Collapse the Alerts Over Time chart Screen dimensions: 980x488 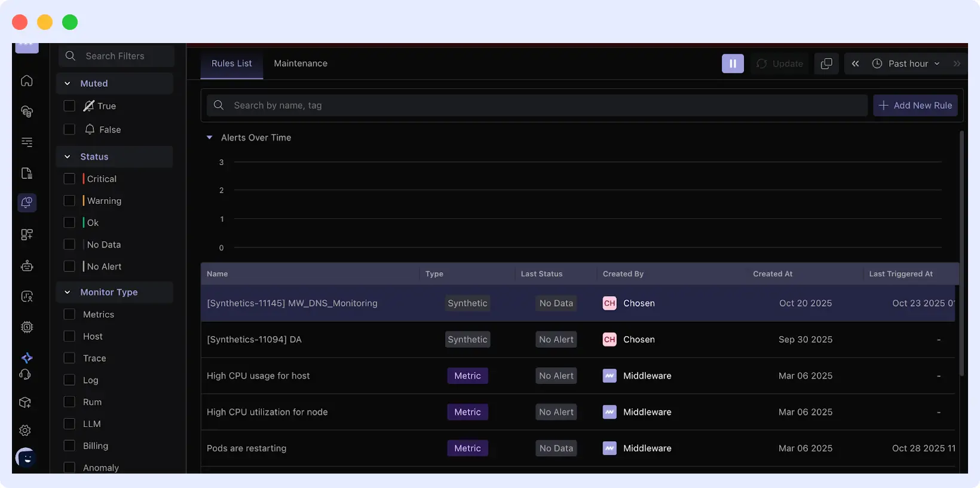click(209, 138)
